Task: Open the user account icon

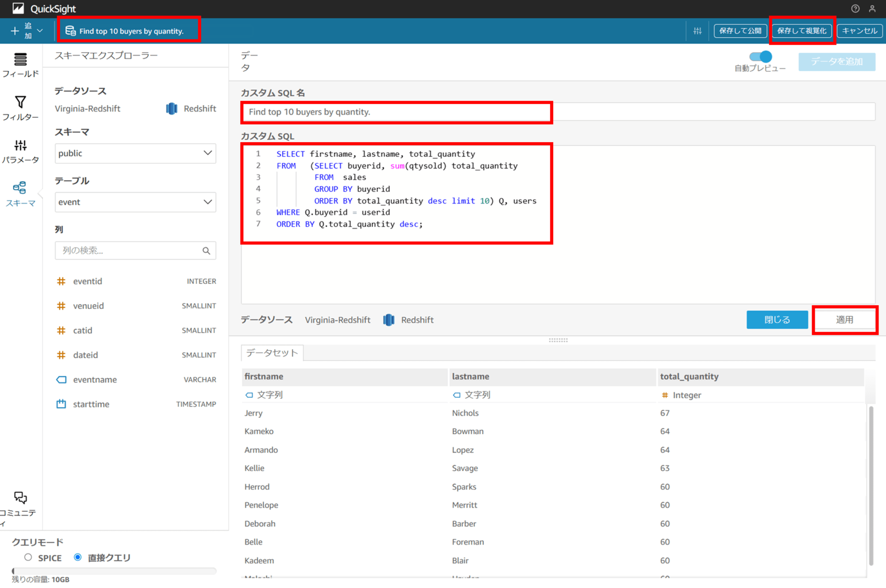Action: (872, 8)
